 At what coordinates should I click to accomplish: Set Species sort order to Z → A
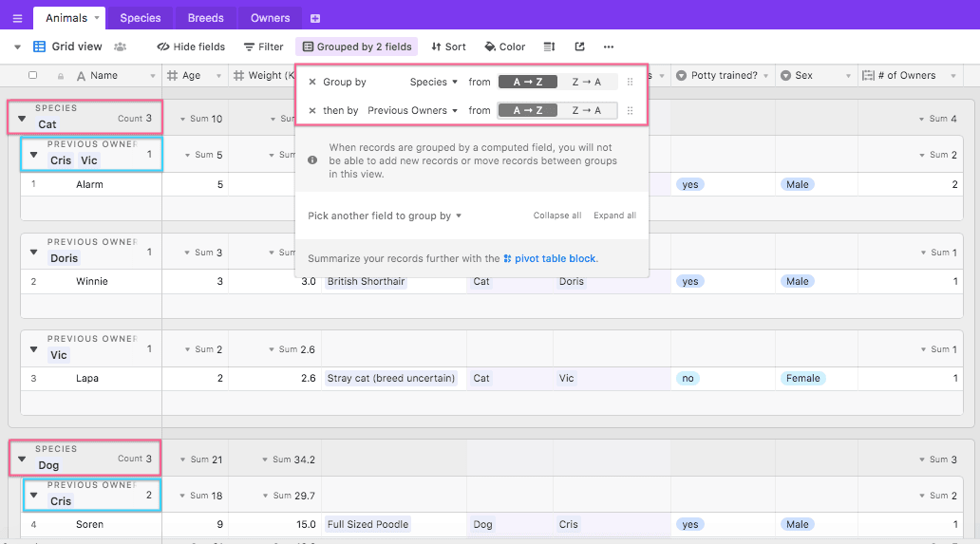(x=587, y=83)
